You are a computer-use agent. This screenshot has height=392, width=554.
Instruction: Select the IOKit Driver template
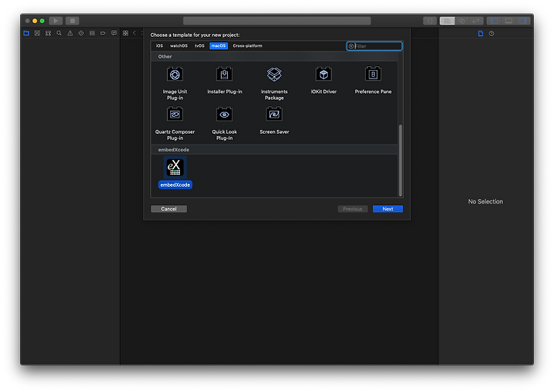(x=324, y=81)
